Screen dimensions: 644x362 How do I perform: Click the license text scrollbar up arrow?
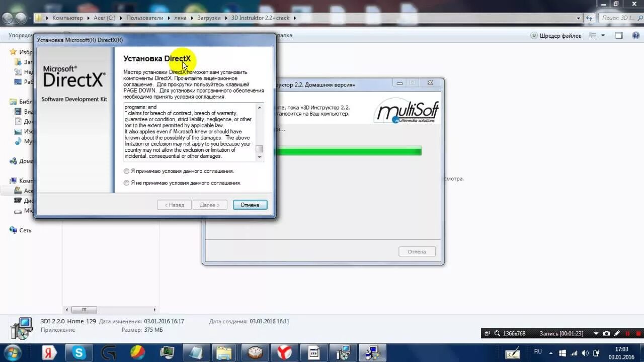[260, 107]
